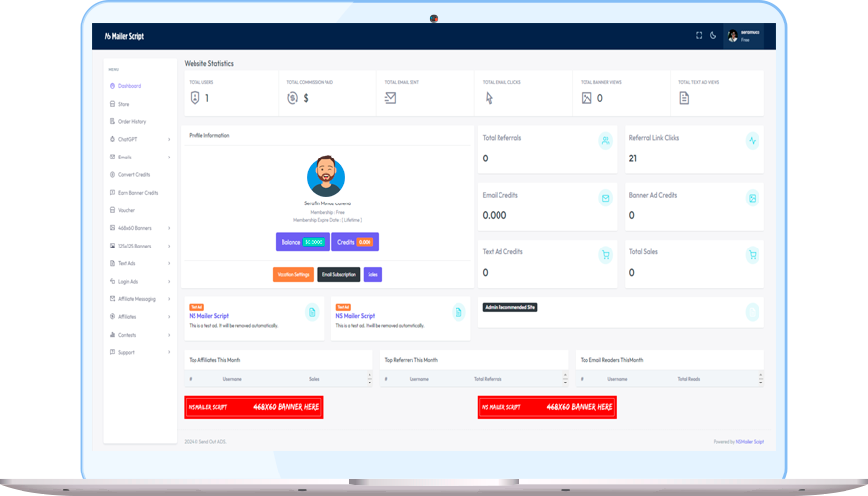Open the Voucher page in sidebar
This screenshot has width=868, height=496.
[126, 210]
